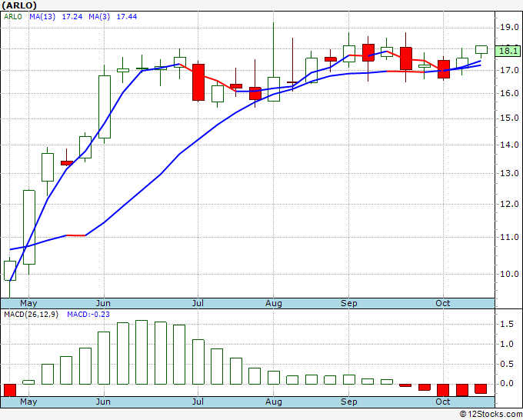Click the MACD(26,12,9) indicator label
Viewport: 523px width, 420px height.
click(x=31, y=315)
